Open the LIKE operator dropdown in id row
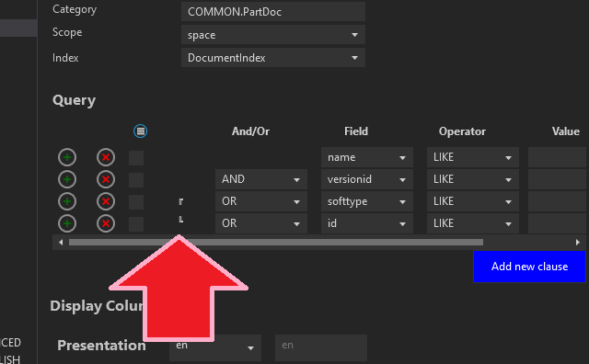Screen dimensions: 589x364 click(x=473, y=223)
